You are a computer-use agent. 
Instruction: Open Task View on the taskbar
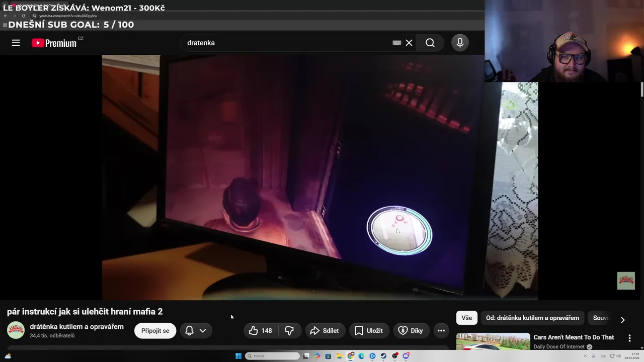306,356
